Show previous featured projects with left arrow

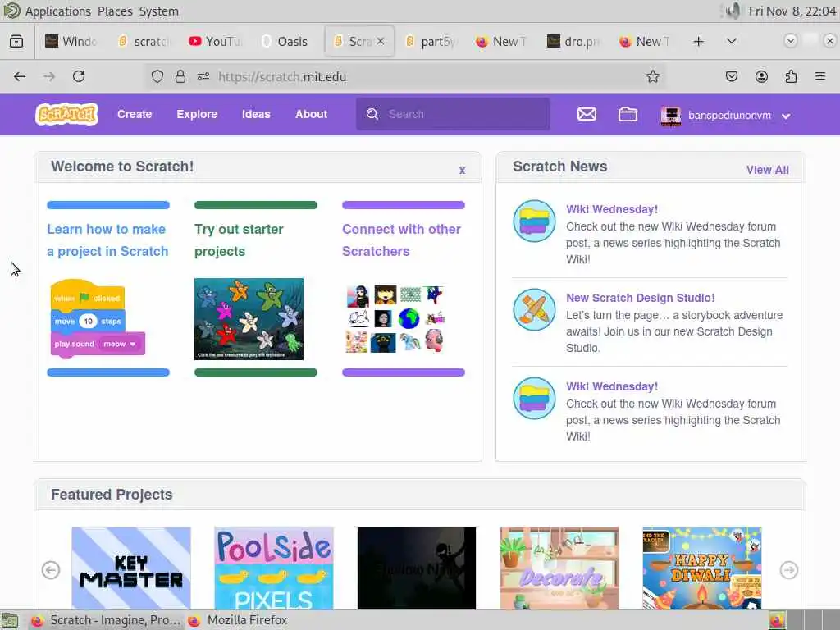[x=51, y=570]
